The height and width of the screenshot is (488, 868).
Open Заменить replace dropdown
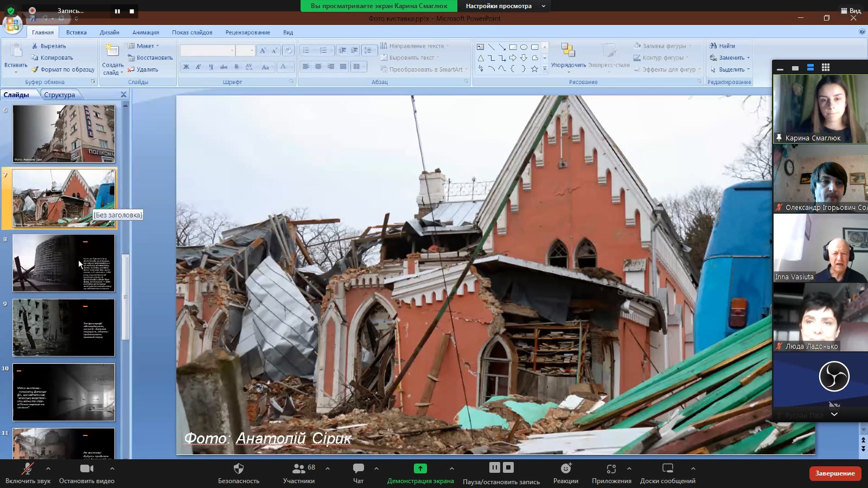pos(730,57)
